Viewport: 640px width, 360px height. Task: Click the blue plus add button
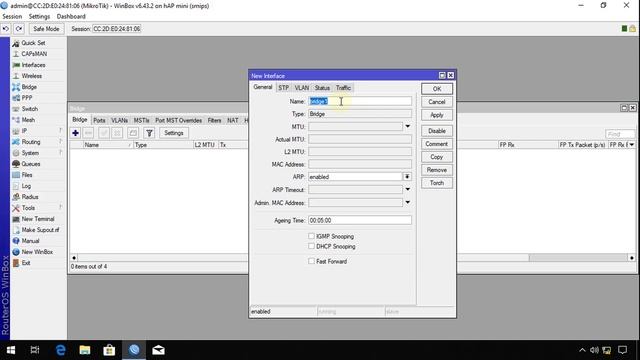[x=76, y=133]
